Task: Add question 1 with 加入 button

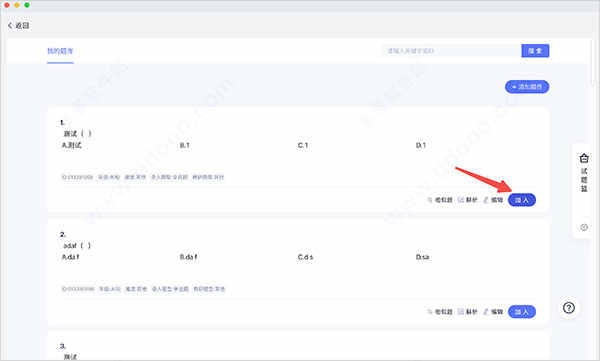Action: coord(522,200)
